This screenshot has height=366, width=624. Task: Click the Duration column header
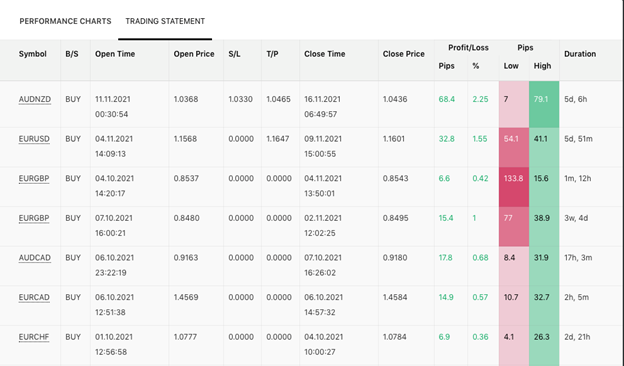click(580, 54)
